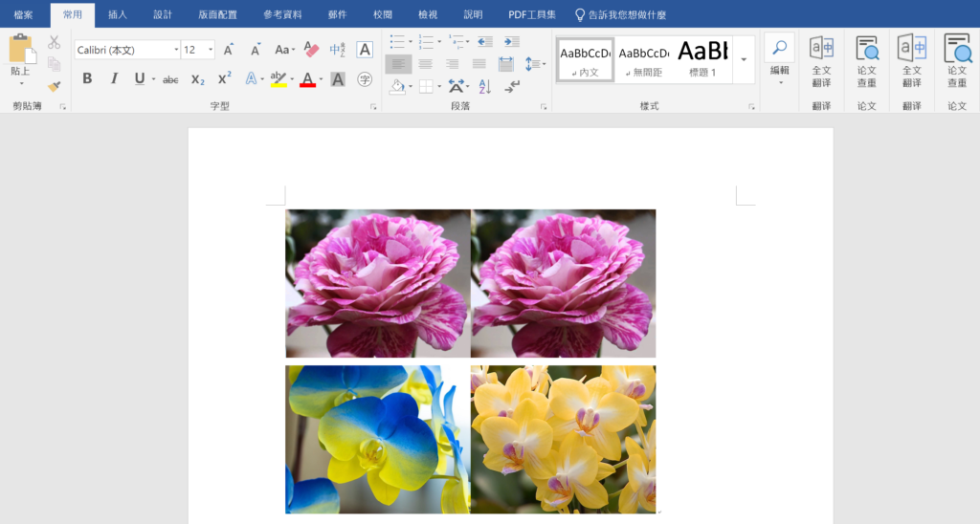The image size is (980, 524).
Task: Apply the red font color swatch
Action: point(307,80)
